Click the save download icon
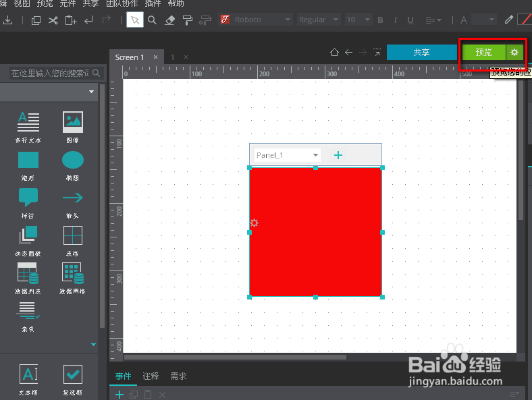Viewport: 532px width, 400px height. click(x=8, y=20)
